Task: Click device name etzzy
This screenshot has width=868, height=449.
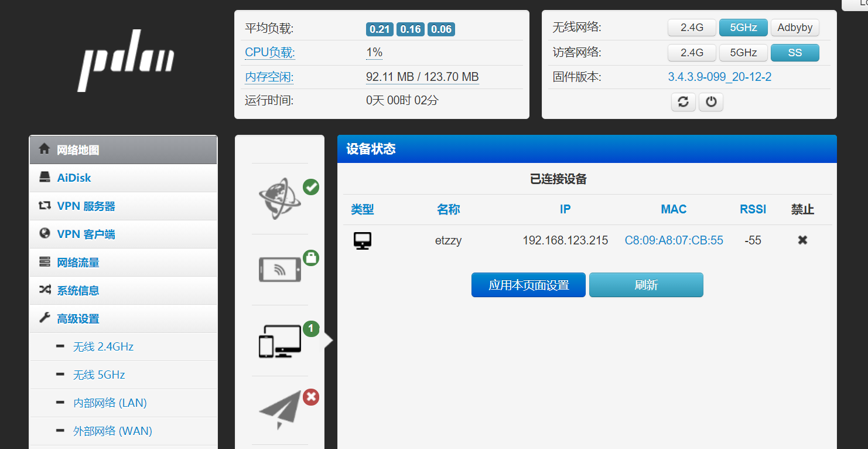Action: pyautogui.click(x=449, y=240)
